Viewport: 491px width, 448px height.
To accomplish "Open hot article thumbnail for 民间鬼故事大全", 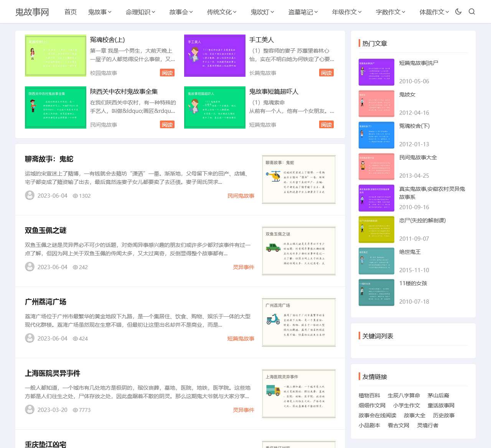I will [x=376, y=167].
